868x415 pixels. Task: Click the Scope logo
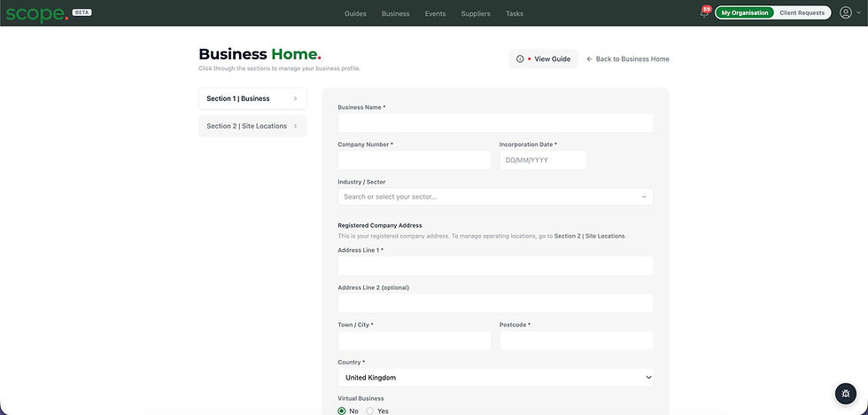pos(37,13)
